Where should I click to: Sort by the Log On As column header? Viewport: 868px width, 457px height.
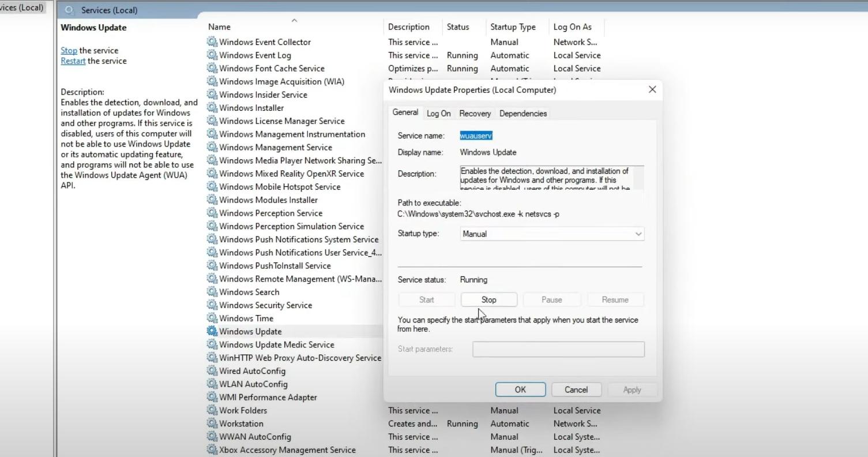pos(577,27)
